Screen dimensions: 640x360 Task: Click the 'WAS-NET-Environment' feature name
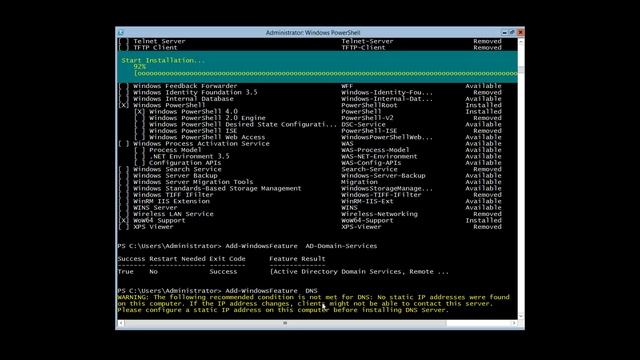tap(379, 156)
